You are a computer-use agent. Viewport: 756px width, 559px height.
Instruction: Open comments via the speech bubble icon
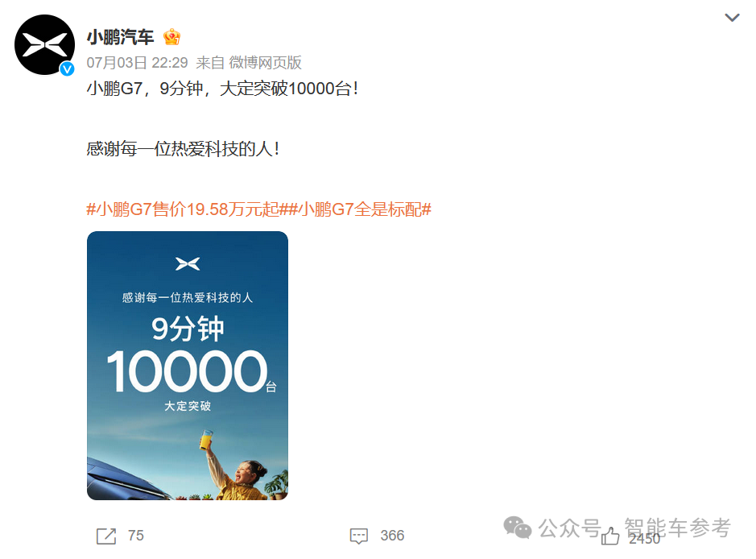coord(359,536)
